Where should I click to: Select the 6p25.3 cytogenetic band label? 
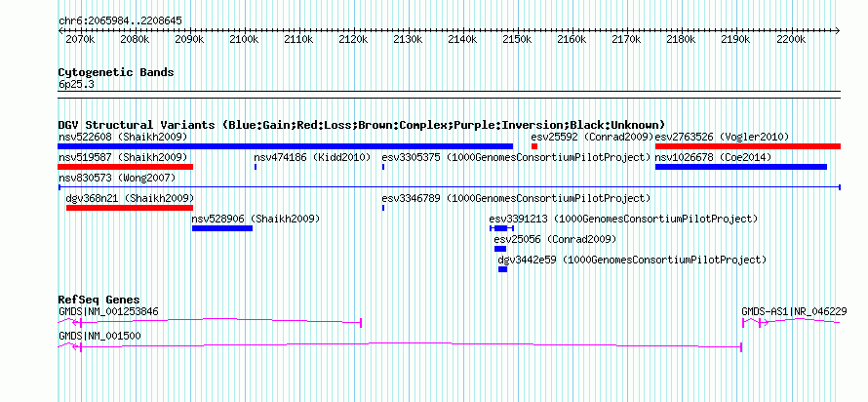click(76, 84)
